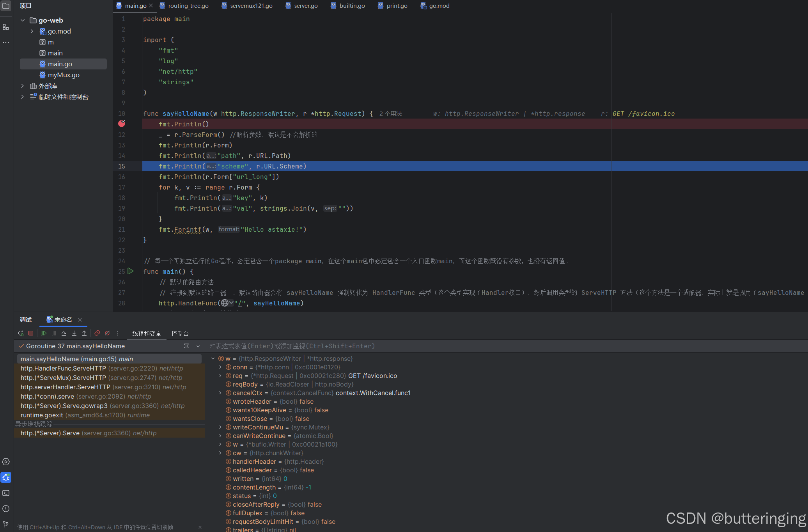This screenshot has height=532, width=808.
Task: Open the Problems tool window icon
Action: [6, 509]
